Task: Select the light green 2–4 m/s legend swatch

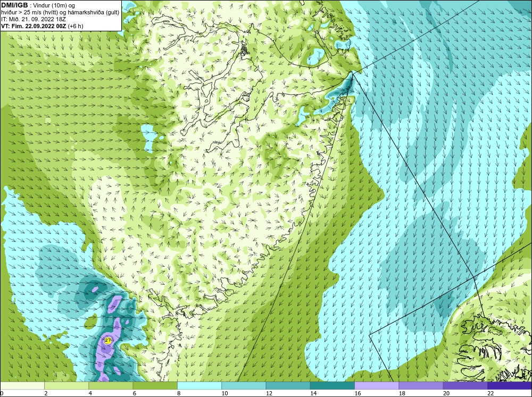Action: pos(66,386)
